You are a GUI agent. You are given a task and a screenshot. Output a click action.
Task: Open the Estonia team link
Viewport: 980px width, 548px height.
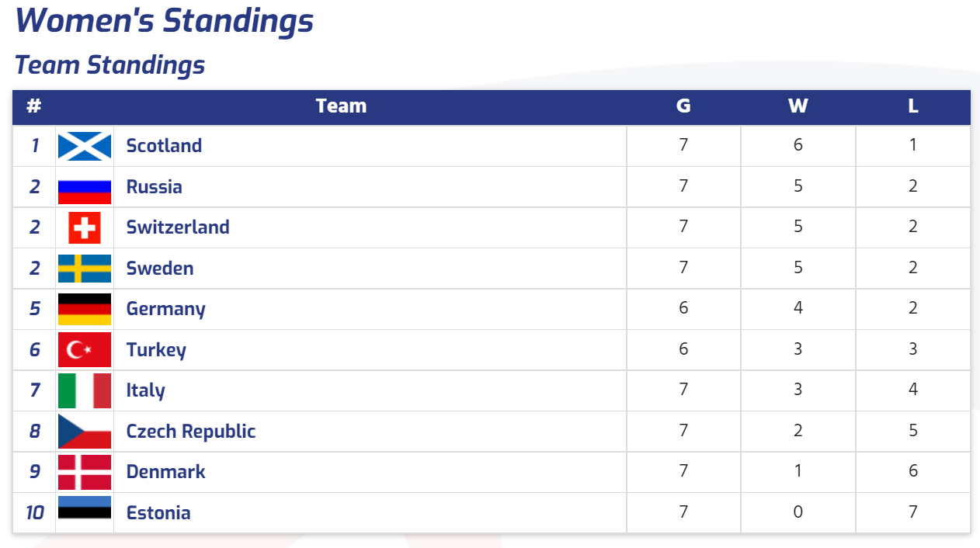[158, 513]
